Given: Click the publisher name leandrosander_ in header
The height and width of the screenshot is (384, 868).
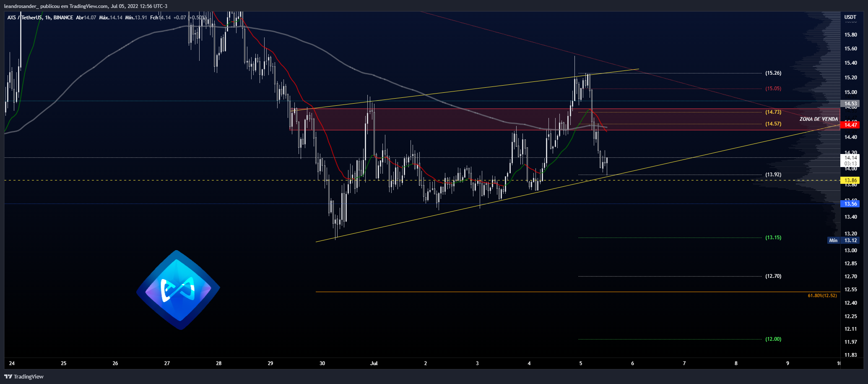Looking at the screenshot, I should pos(21,6).
